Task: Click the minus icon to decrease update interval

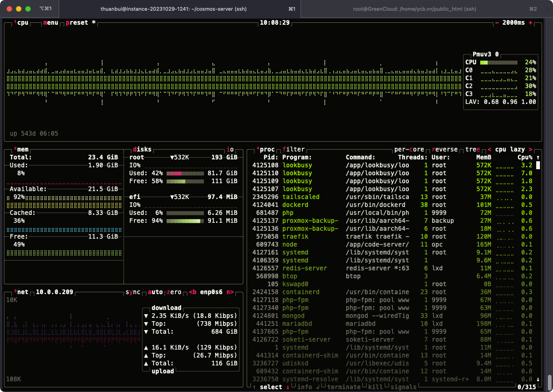Action: (497, 23)
